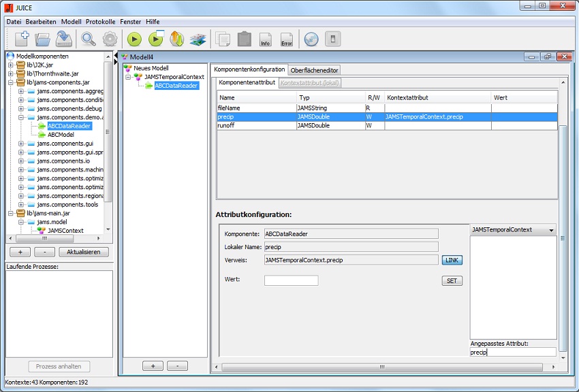This screenshot has height=392, width=579.
Task: Click the Wert input field
Action: (291, 280)
